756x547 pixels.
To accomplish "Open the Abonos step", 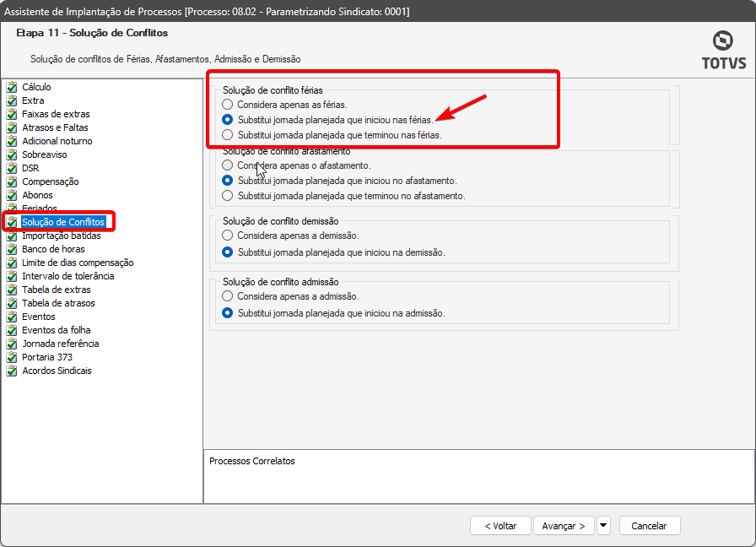I will 37,195.
